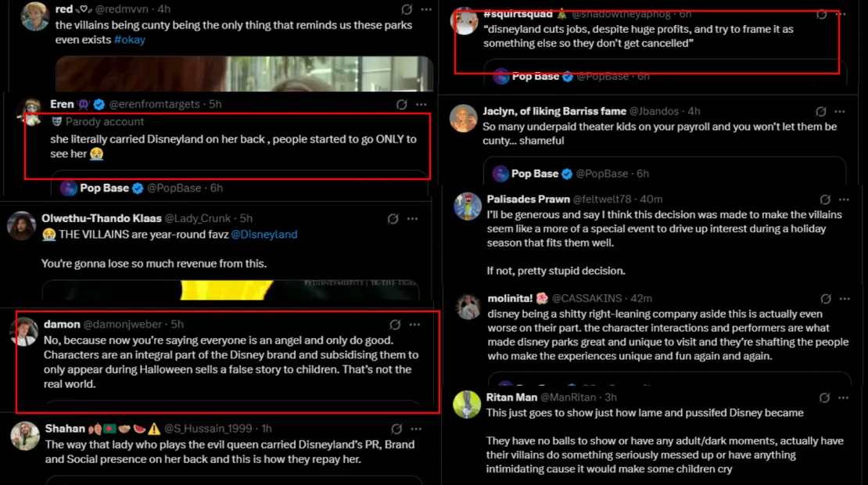Image resolution: width=868 pixels, height=485 pixels.
Task: Expand more options on Ritan Man's tweet
Action: click(x=845, y=397)
